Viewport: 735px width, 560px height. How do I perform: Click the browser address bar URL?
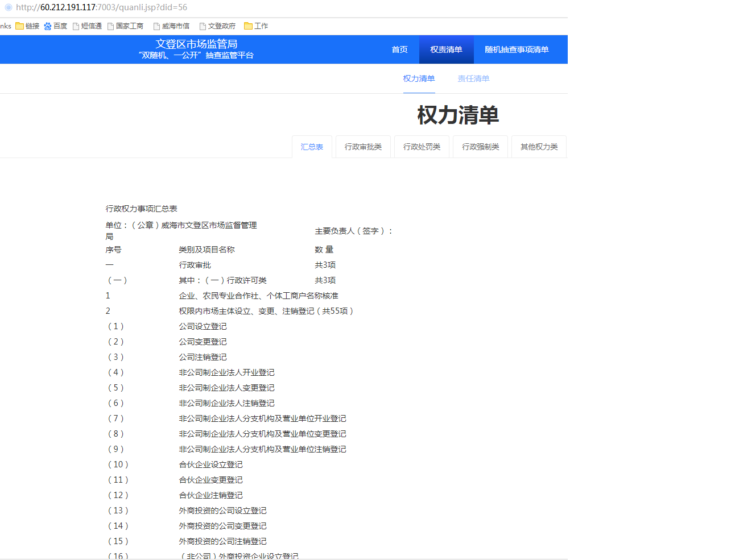click(101, 7)
